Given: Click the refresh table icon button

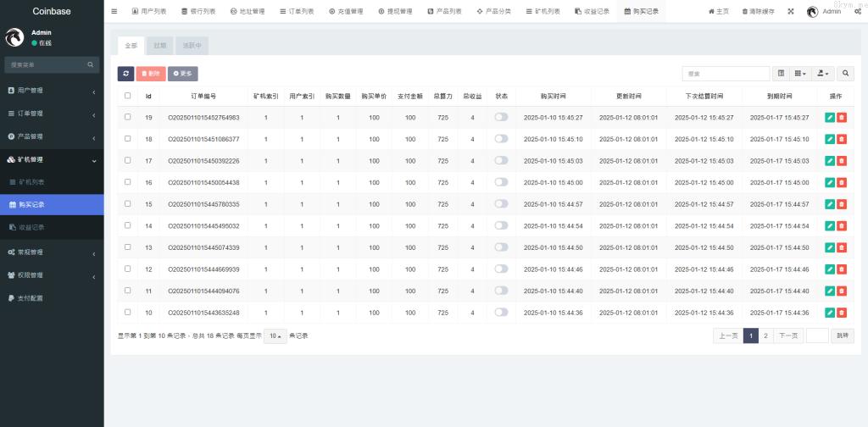Looking at the screenshot, I should [125, 74].
